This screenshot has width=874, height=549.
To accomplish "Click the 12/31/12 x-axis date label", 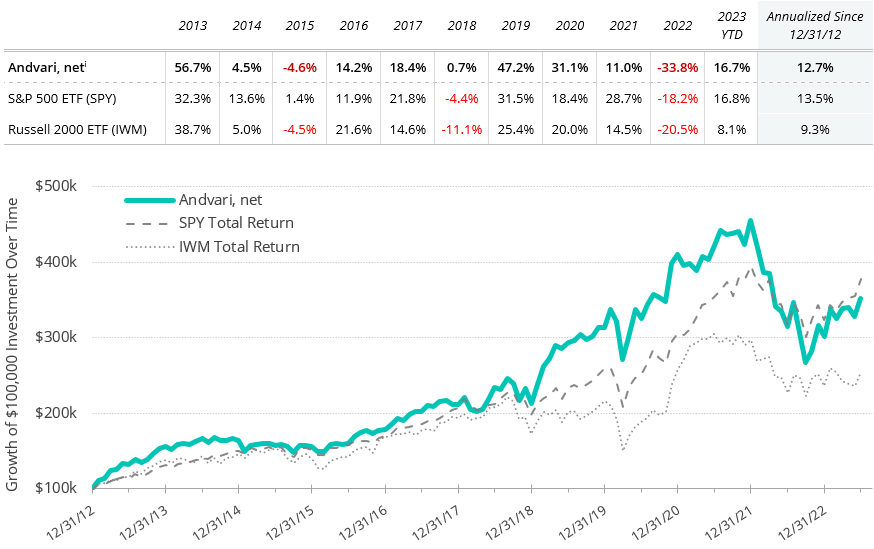I will point(71,518).
